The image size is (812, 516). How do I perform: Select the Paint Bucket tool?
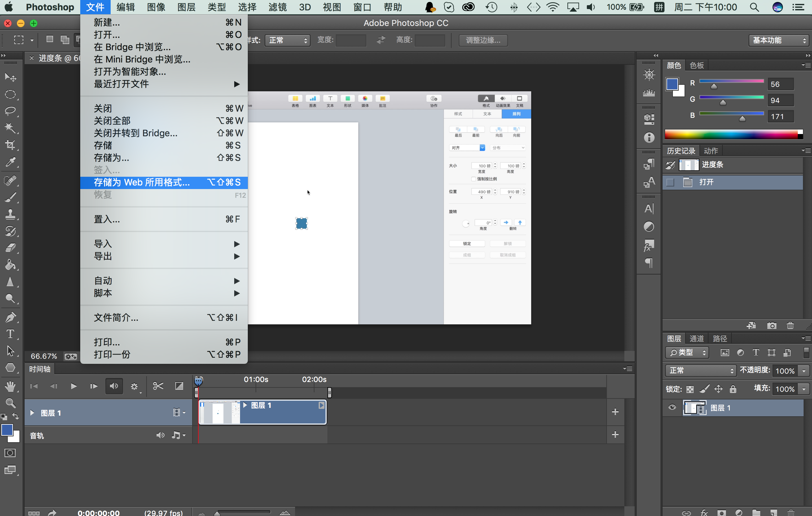[10, 265]
